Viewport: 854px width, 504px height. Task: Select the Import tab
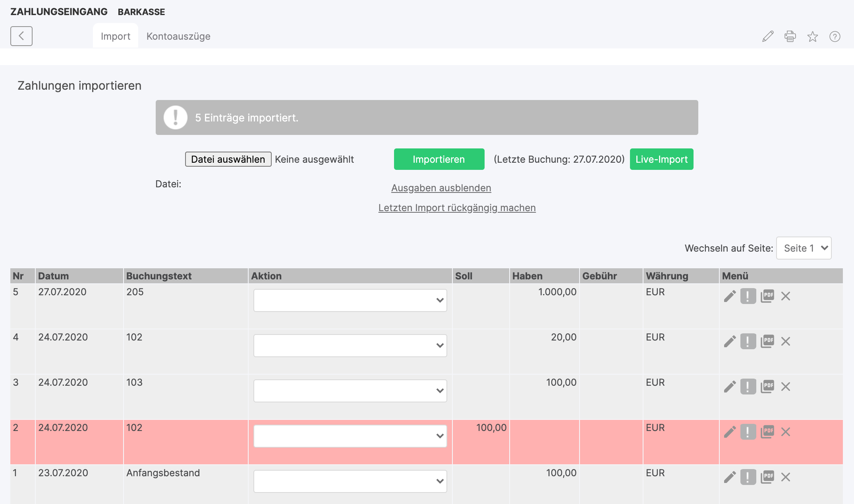(115, 36)
